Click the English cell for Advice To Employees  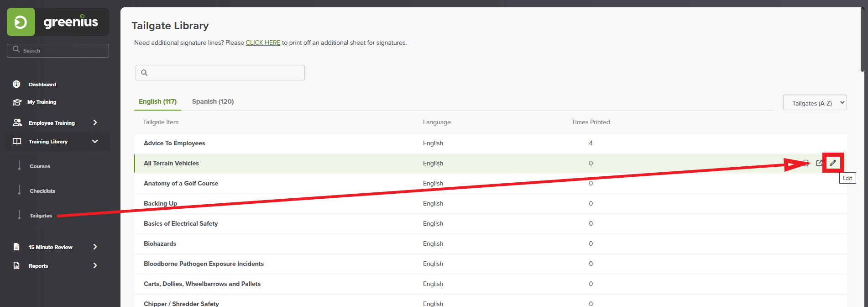pos(433,143)
